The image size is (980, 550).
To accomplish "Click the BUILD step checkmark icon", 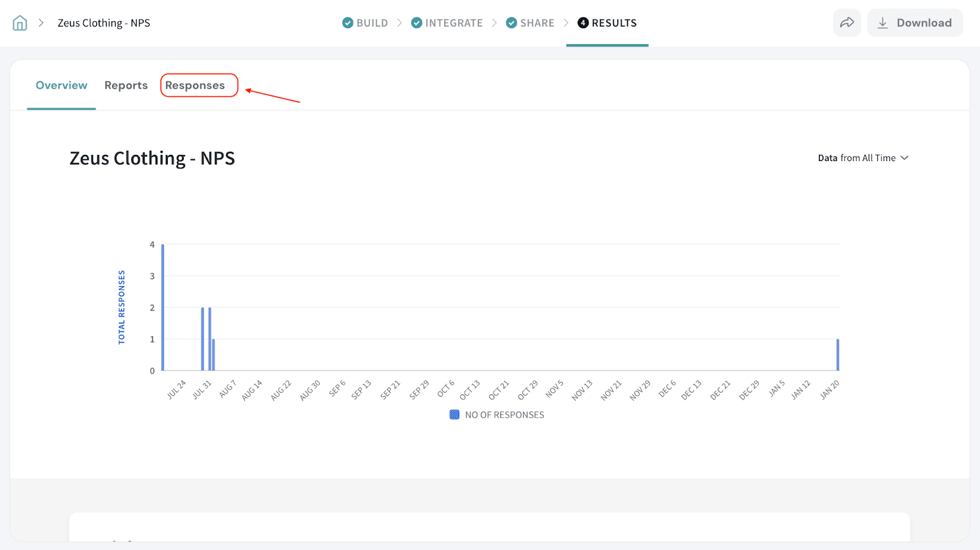I will (347, 23).
